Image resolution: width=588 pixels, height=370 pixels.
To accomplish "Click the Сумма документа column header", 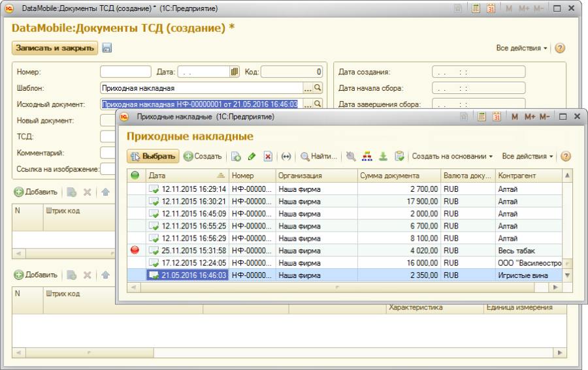I will (x=399, y=176).
